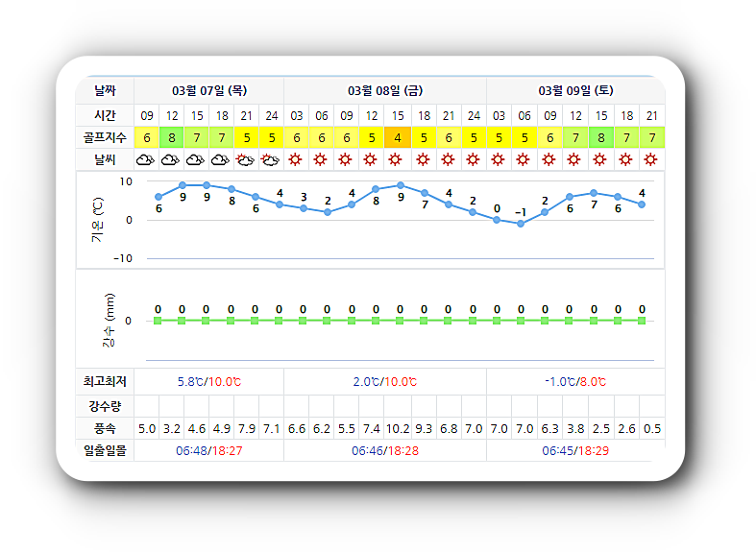Click the wind speed value 10.2
Viewport: 756px width, 552px height.
(398, 429)
